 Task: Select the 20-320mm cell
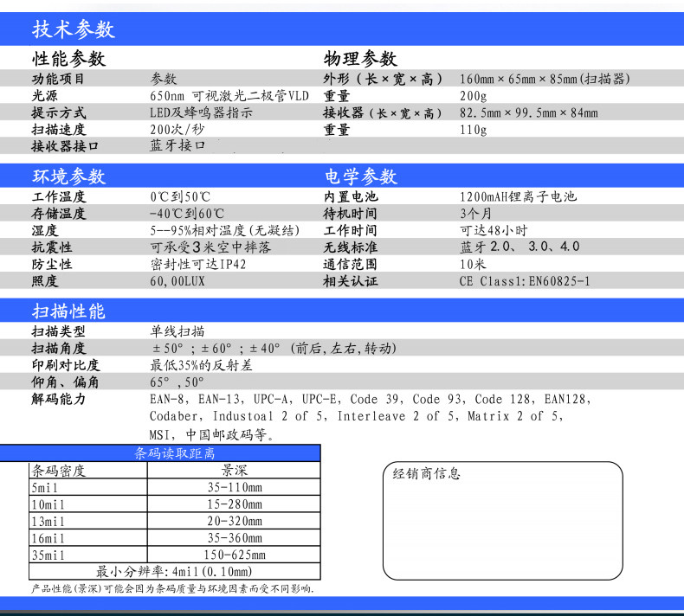235,521
